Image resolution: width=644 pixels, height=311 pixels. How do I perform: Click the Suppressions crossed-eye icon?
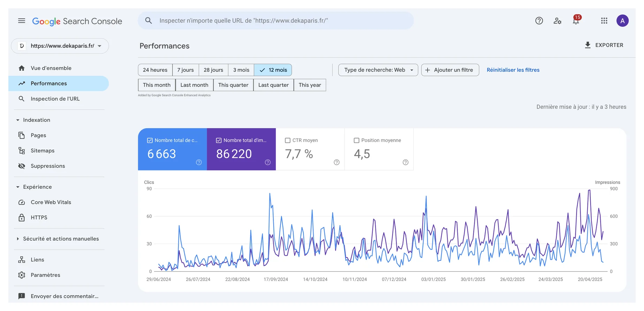point(22,166)
